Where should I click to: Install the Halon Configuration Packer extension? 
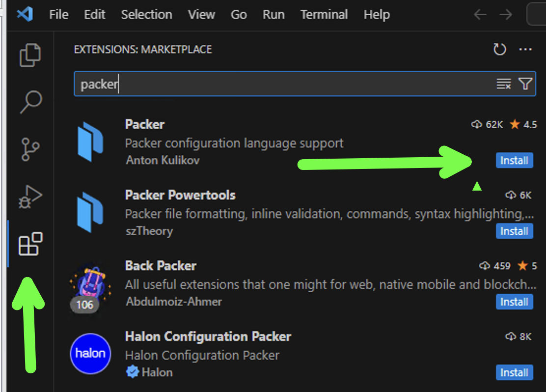514,372
